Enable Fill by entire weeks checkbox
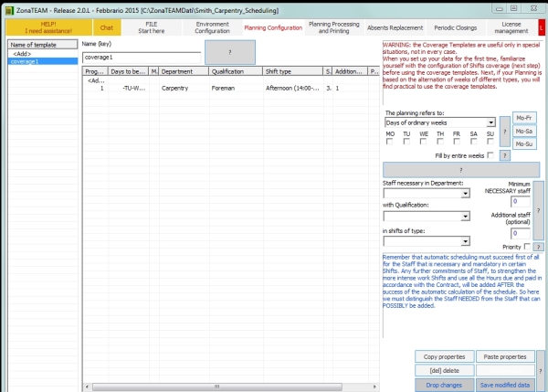The image size is (548, 392). (x=490, y=155)
